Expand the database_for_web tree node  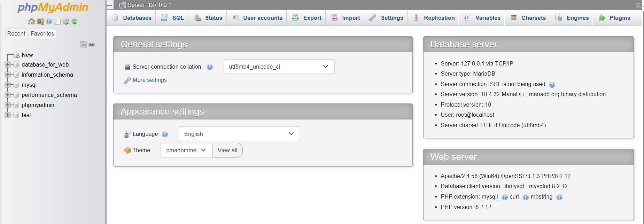[8, 64]
